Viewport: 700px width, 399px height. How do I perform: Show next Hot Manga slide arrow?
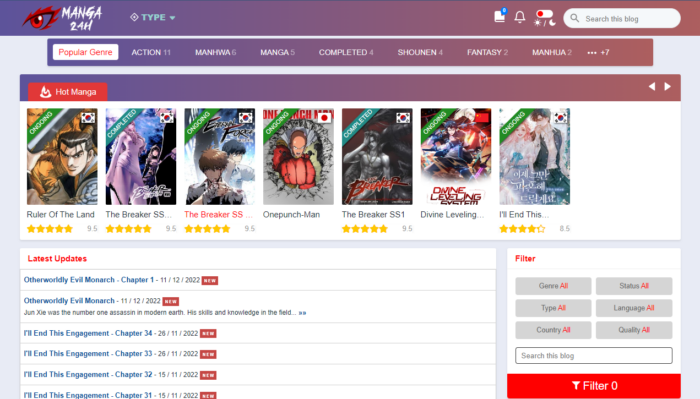pyautogui.click(x=667, y=86)
